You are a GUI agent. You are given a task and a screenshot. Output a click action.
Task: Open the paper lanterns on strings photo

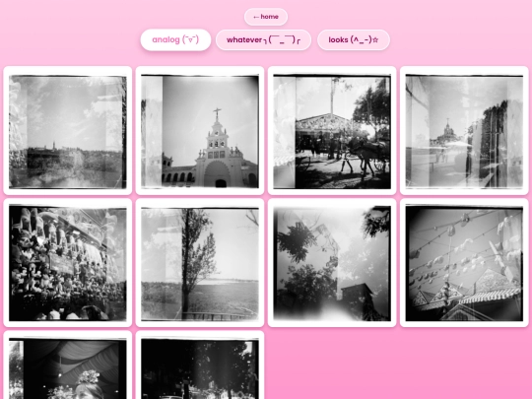464,263
